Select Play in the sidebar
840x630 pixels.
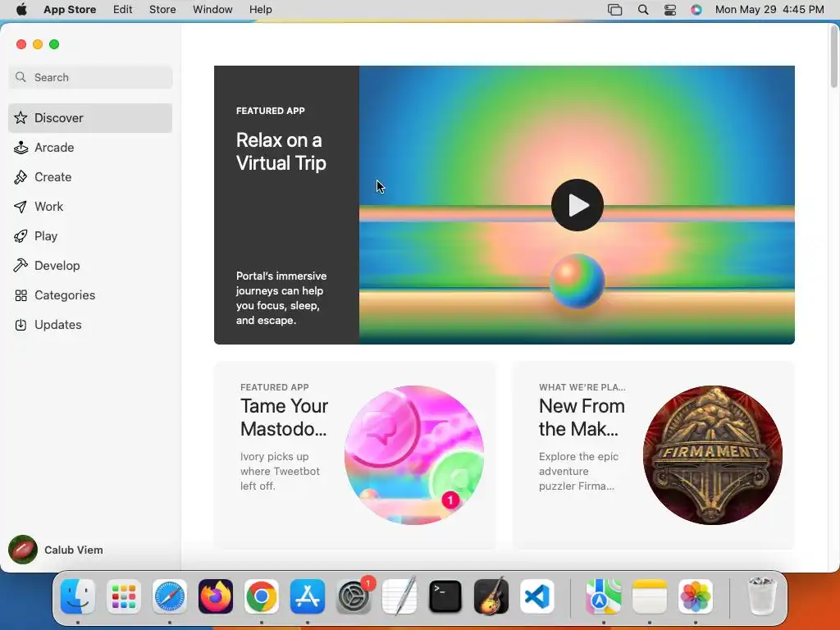coord(90,236)
